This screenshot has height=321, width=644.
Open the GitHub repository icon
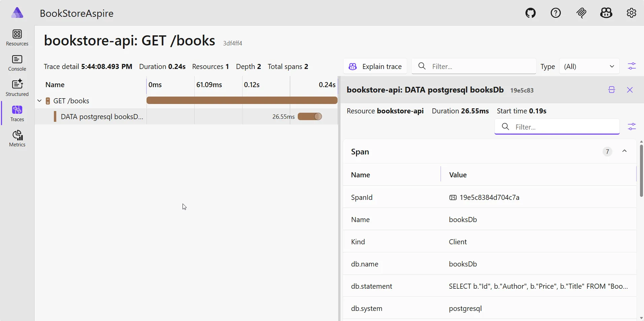pyautogui.click(x=530, y=13)
